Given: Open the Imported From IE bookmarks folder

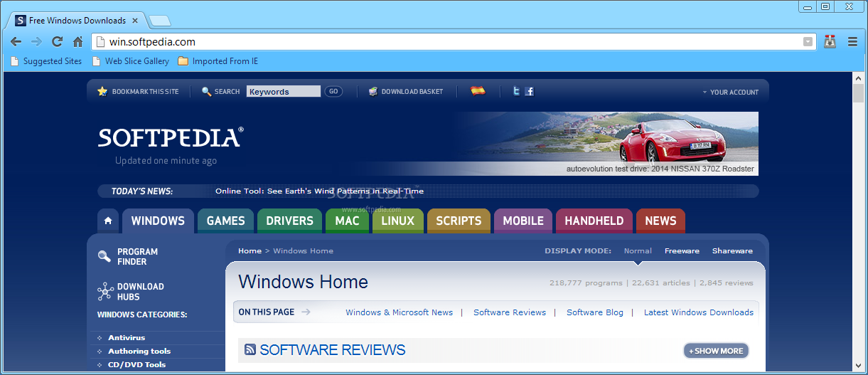Looking at the screenshot, I should click(x=218, y=61).
